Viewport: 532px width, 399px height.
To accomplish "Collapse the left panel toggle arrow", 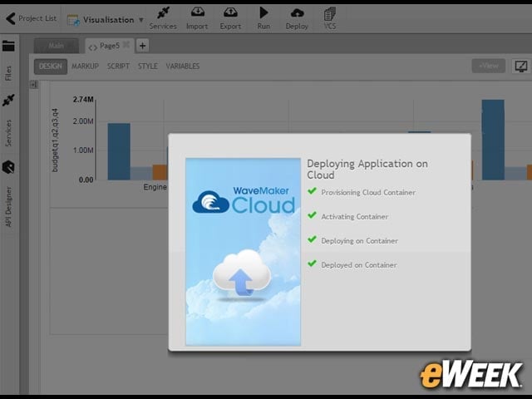I will pyautogui.click(x=34, y=85).
